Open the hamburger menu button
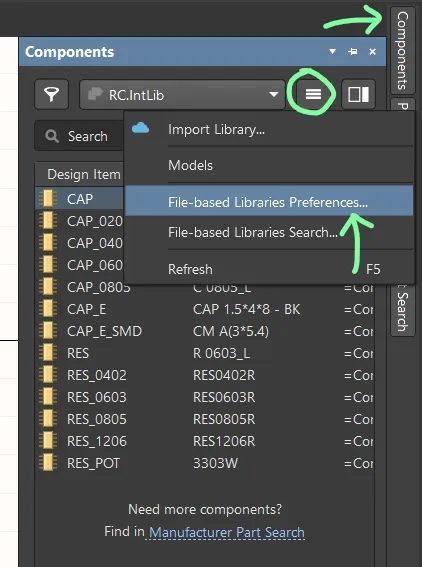 pos(313,94)
